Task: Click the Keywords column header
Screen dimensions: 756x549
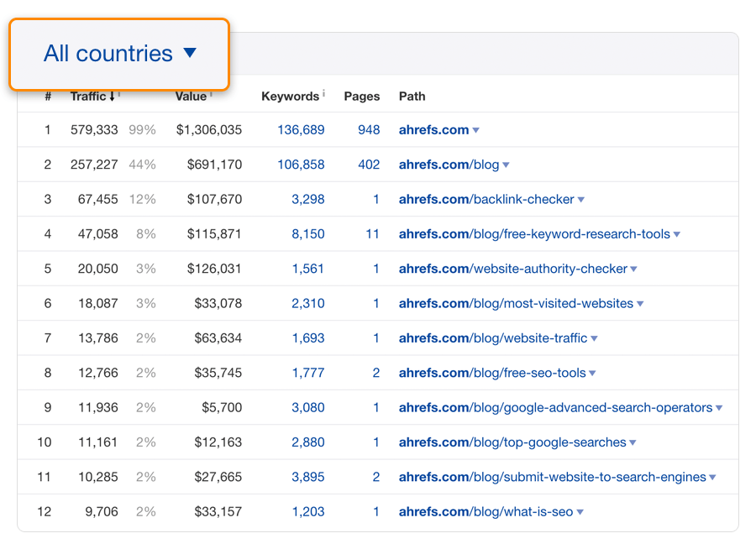Action: [291, 97]
